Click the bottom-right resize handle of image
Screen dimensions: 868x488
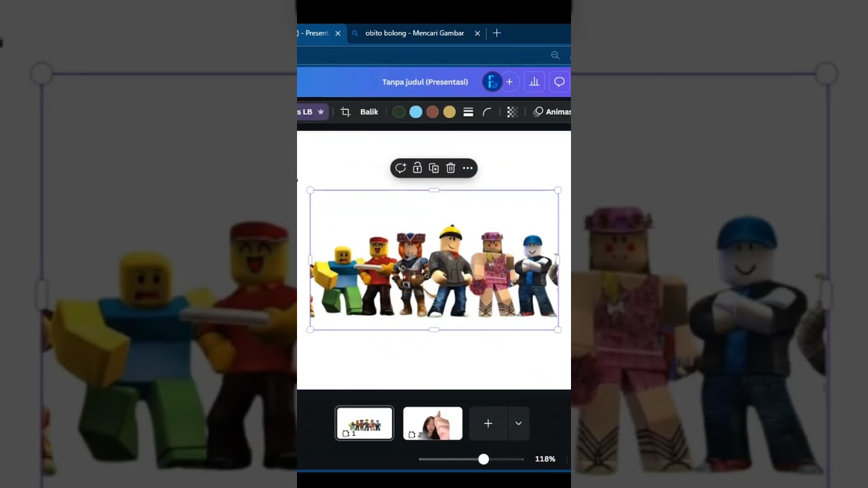pos(558,330)
